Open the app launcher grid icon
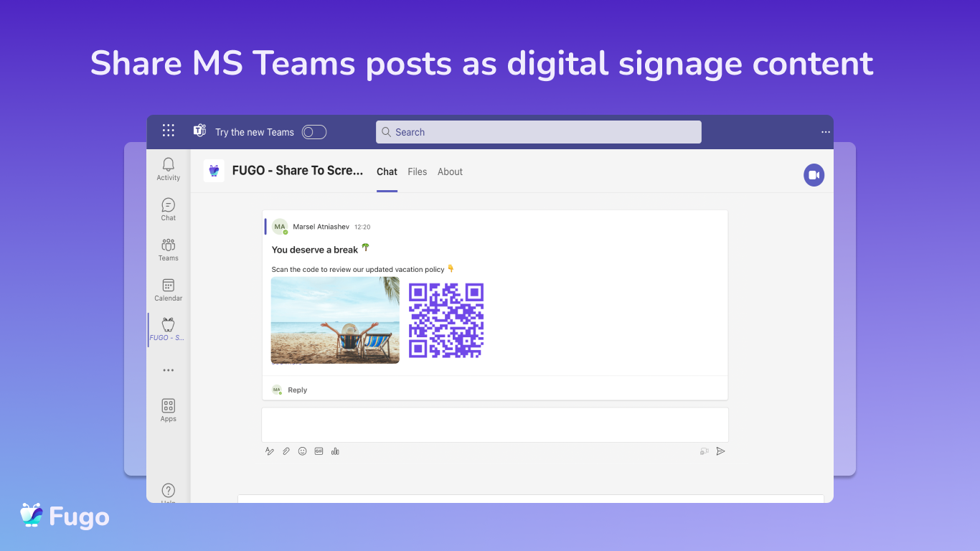 pyautogui.click(x=168, y=131)
